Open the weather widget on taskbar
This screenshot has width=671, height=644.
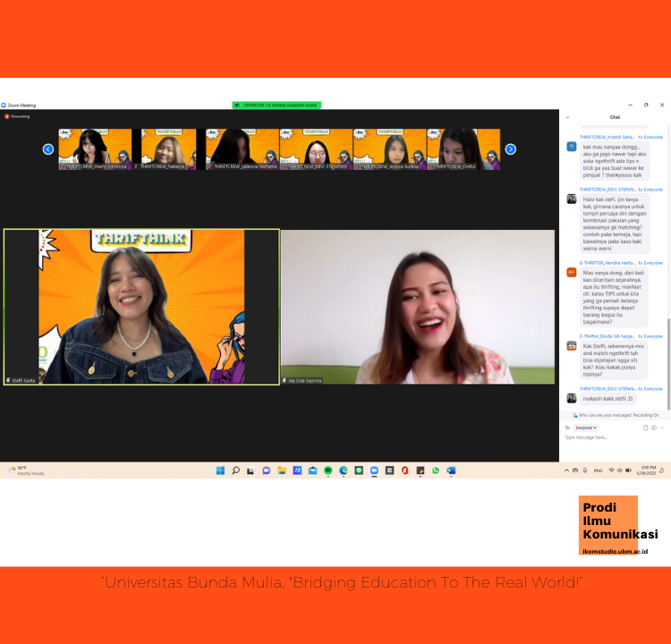(27, 470)
